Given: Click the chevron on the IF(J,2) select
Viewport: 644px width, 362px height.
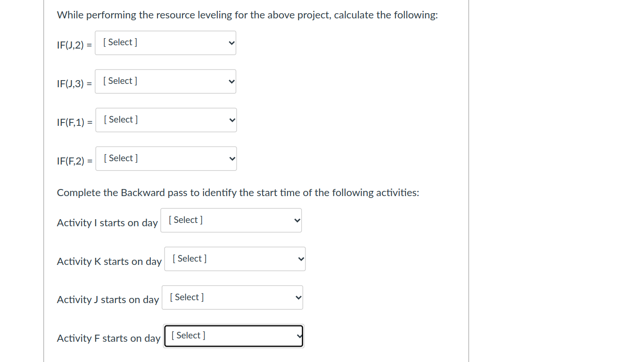Looking at the screenshot, I should coord(230,42).
